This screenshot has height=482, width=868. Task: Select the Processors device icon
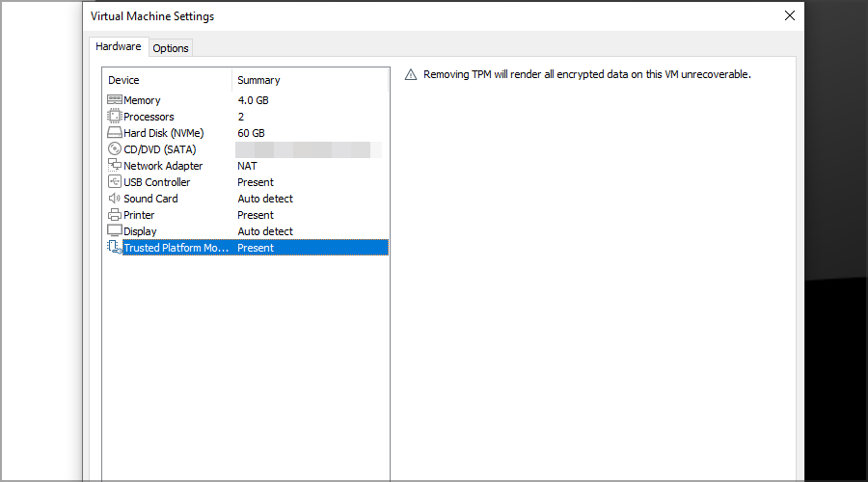pos(114,117)
